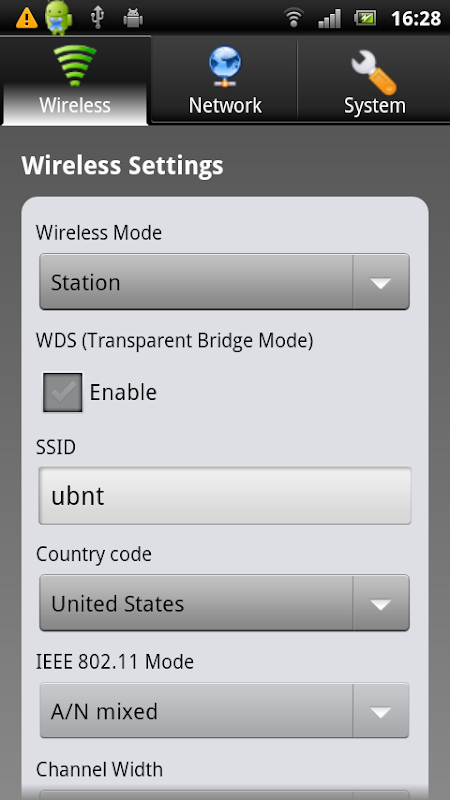The height and width of the screenshot is (800, 450).
Task: Click the Enable label beside the WDS checkbox
Action: (123, 392)
